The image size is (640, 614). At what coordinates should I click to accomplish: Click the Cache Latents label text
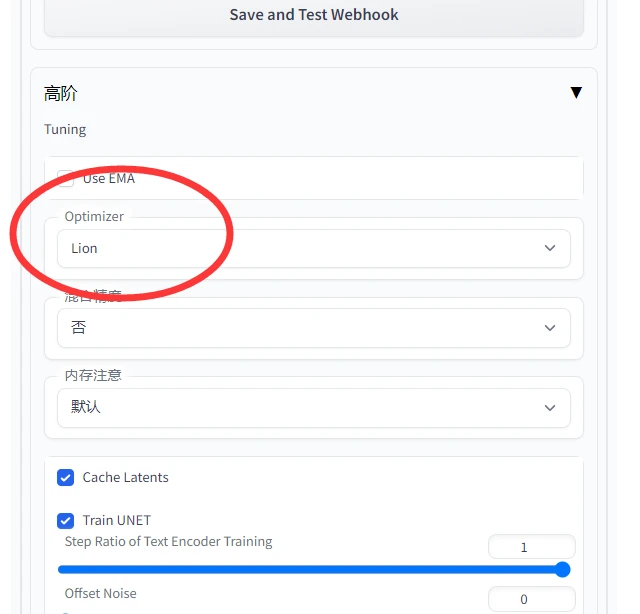125,477
